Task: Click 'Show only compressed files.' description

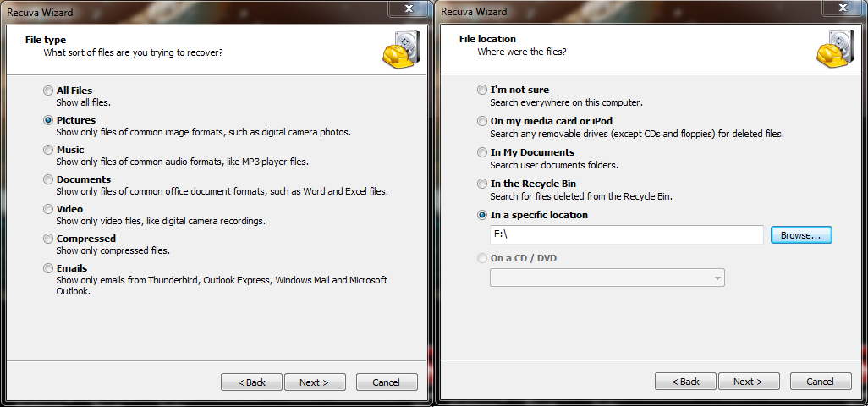Action: tap(113, 250)
